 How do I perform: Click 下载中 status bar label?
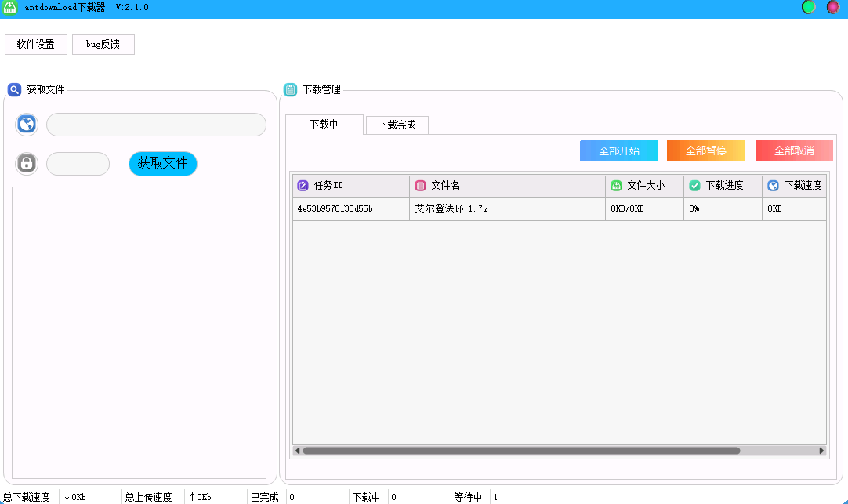pyautogui.click(x=366, y=497)
